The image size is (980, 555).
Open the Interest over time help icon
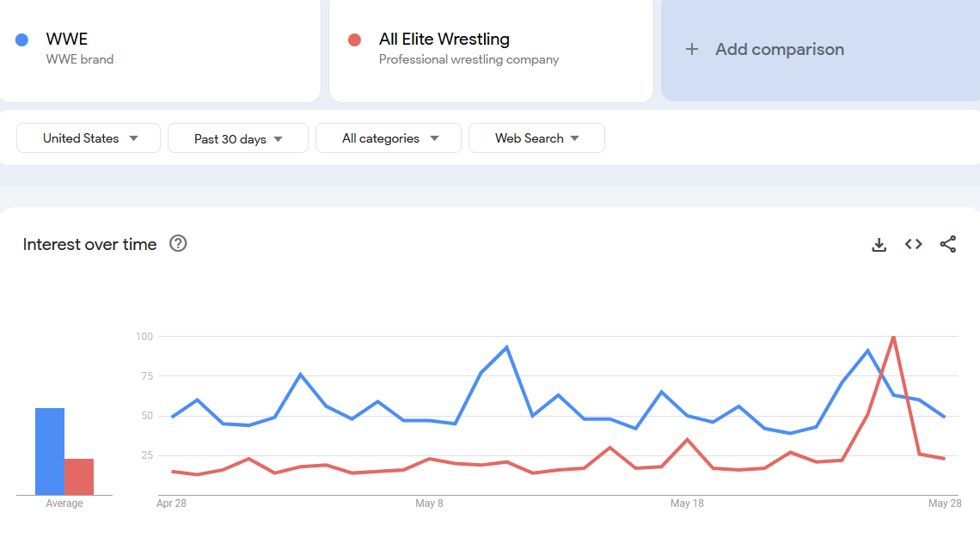(178, 244)
